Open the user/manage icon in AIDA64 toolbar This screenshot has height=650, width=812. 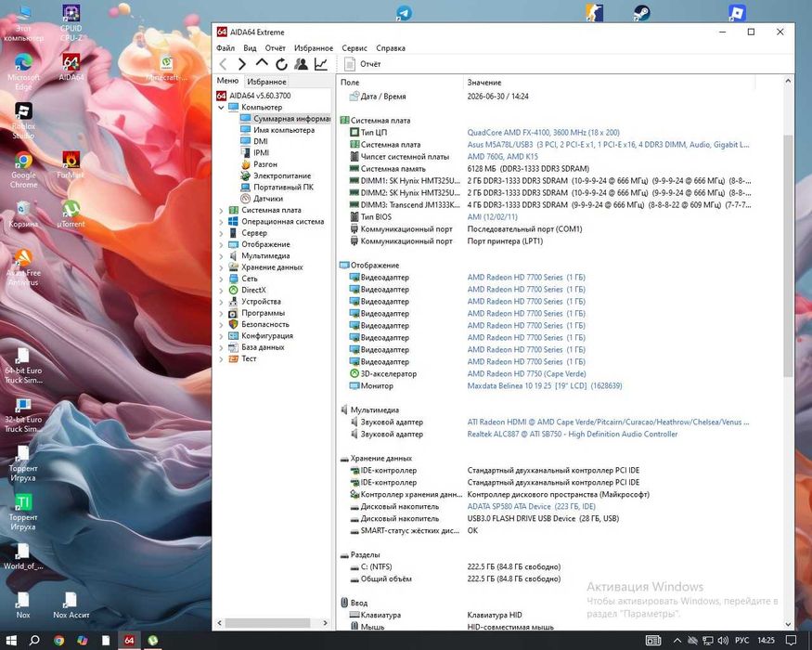coord(301,64)
